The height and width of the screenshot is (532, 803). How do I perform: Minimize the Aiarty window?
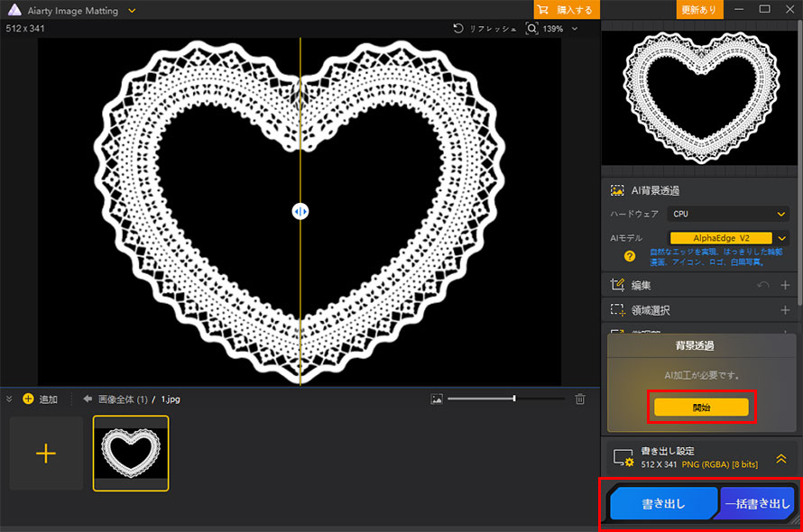coord(739,9)
